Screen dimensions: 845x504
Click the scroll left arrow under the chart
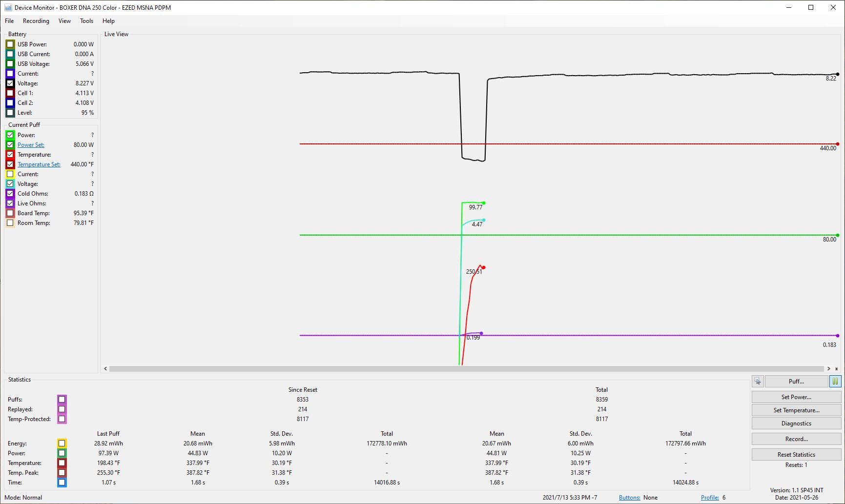click(x=105, y=369)
